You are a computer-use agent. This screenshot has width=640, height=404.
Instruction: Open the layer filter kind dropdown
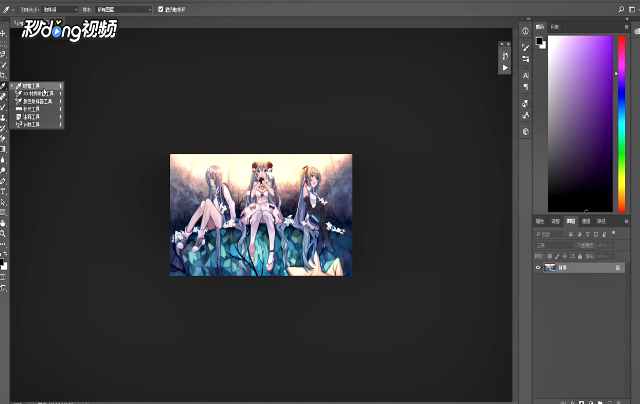(x=549, y=234)
